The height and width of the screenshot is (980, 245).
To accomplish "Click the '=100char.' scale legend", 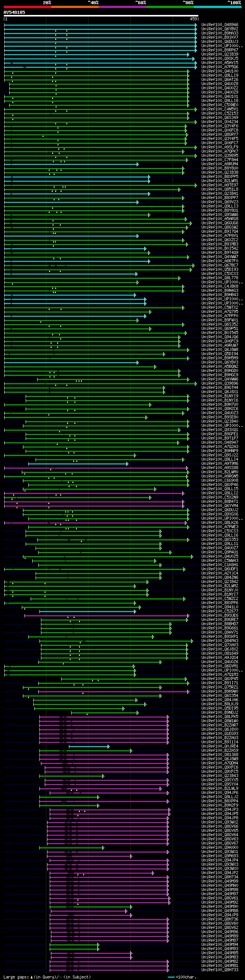I will [x=182, y=977].
